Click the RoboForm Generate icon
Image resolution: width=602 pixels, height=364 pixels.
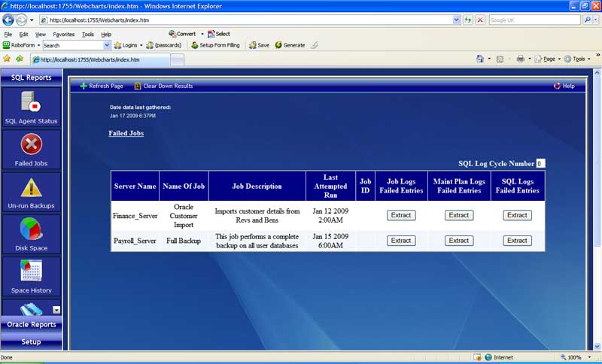278,45
